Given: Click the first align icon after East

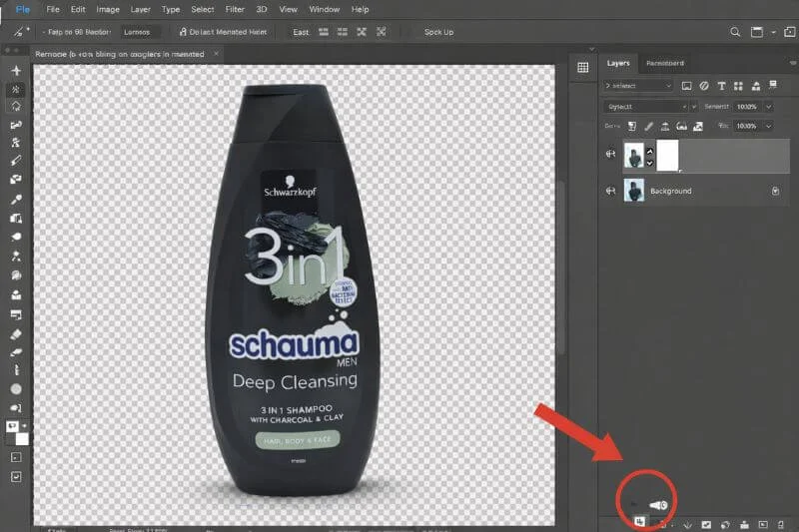Looking at the screenshot, I should (x=324, y=32).
